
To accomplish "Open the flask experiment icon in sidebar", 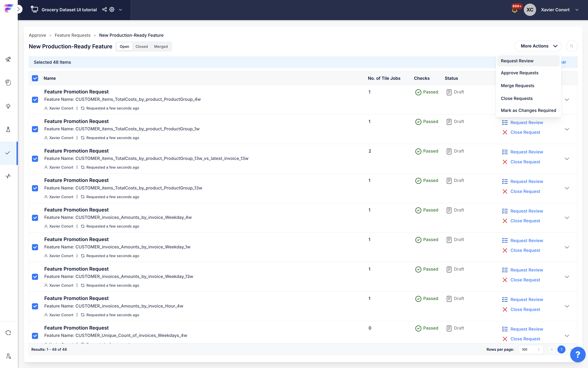I will (8, 129).
